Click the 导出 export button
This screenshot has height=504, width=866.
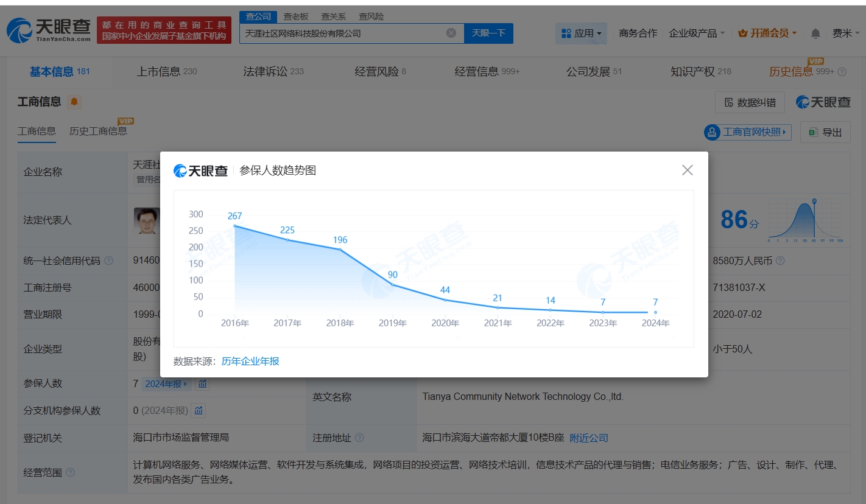[x=825, y=132]
